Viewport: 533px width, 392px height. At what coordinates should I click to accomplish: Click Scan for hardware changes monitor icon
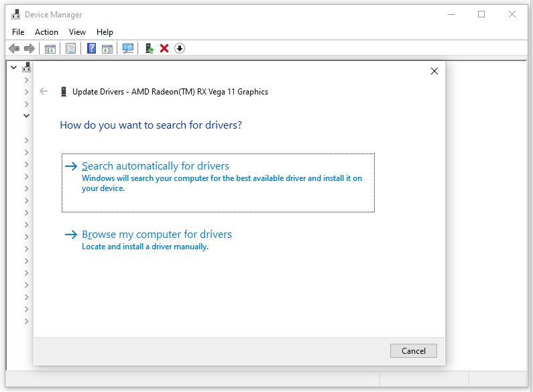[x=128, y=48]
